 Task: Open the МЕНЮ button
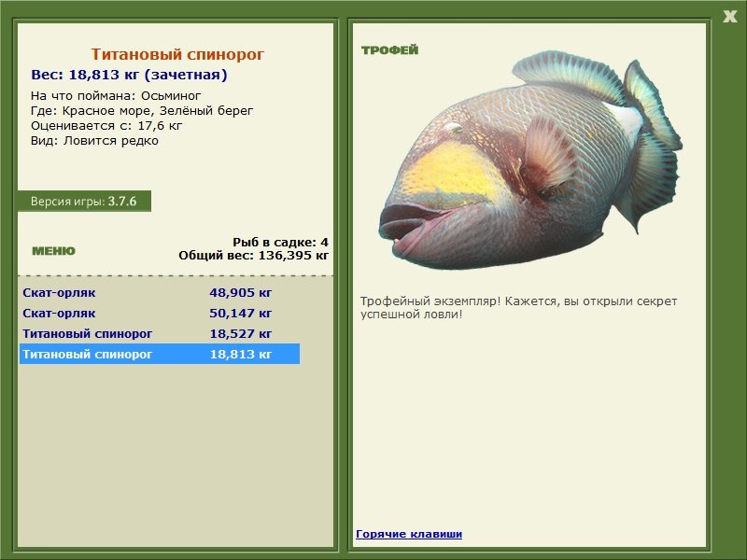53,251
